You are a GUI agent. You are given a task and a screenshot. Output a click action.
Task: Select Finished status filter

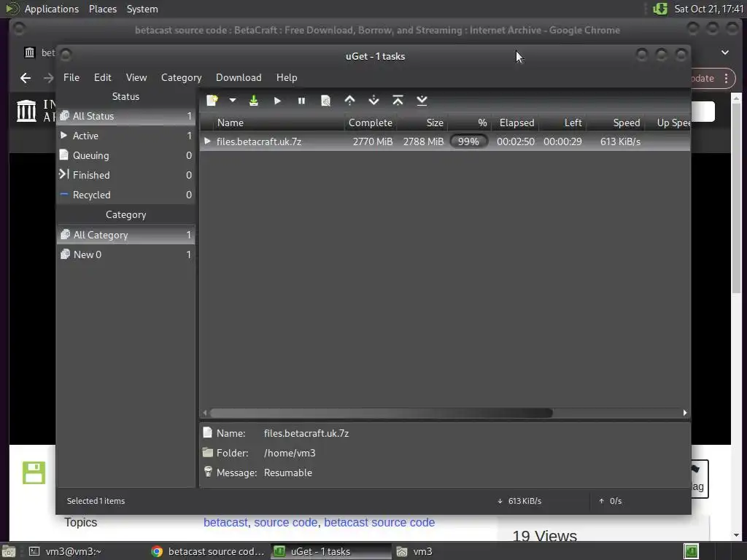click(x=125, y=175)
